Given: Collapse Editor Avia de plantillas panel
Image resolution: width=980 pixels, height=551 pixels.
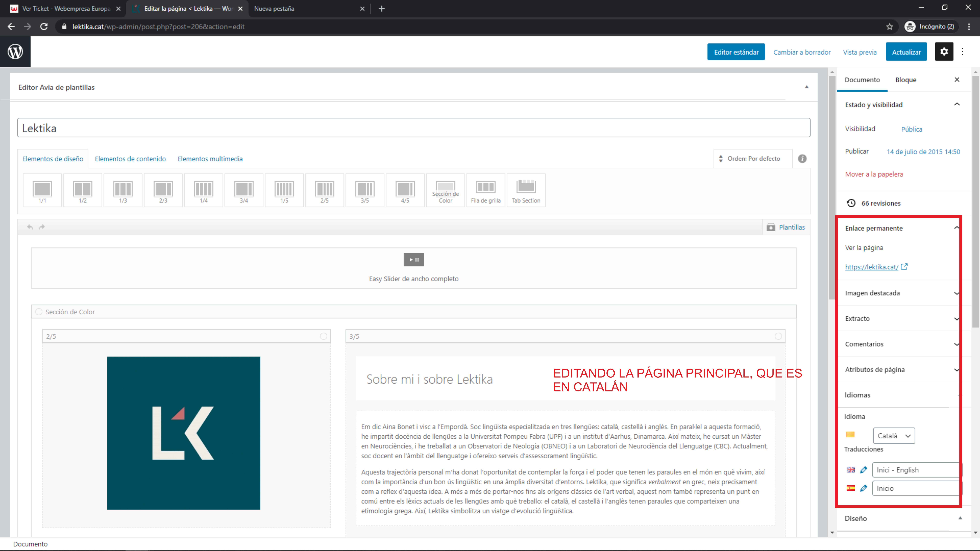Looking at the screenshot, I should (807, 87).
